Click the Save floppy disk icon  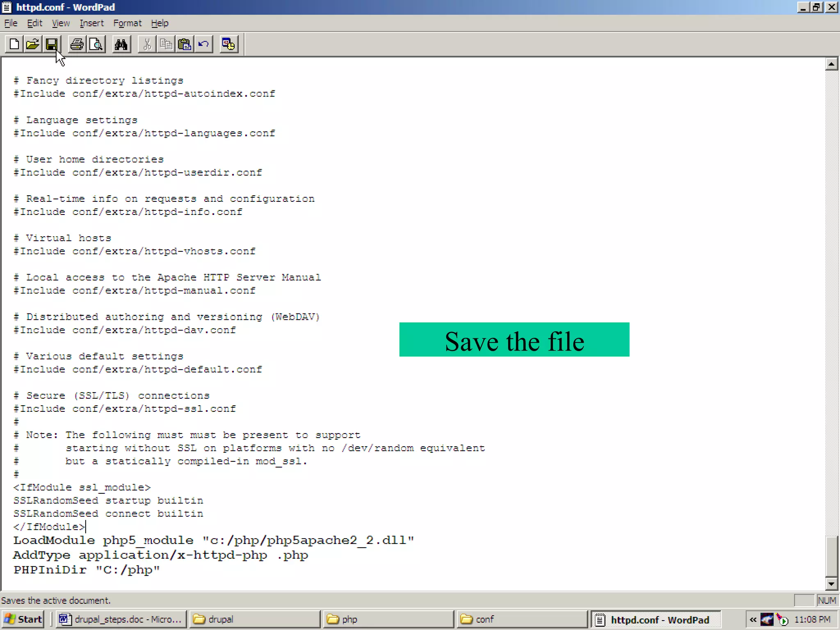coord(51,44)
